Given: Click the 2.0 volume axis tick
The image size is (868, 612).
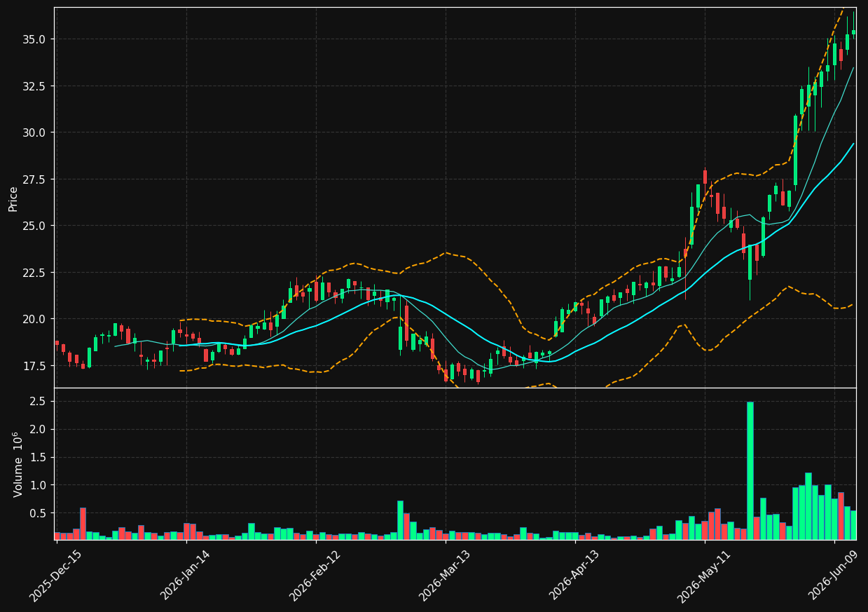Looking at the screenshot, I should (38, 430).
